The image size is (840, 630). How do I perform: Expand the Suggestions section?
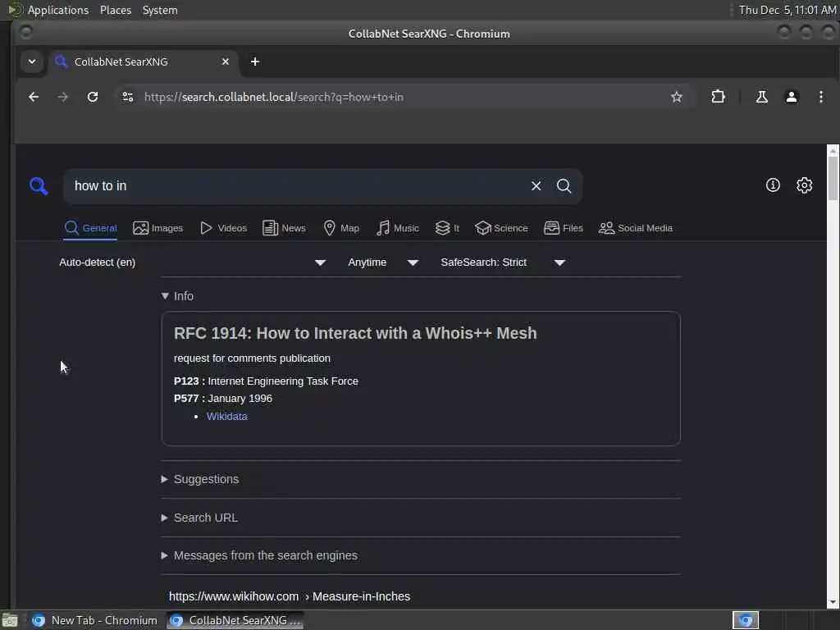(x=200, y=479)
